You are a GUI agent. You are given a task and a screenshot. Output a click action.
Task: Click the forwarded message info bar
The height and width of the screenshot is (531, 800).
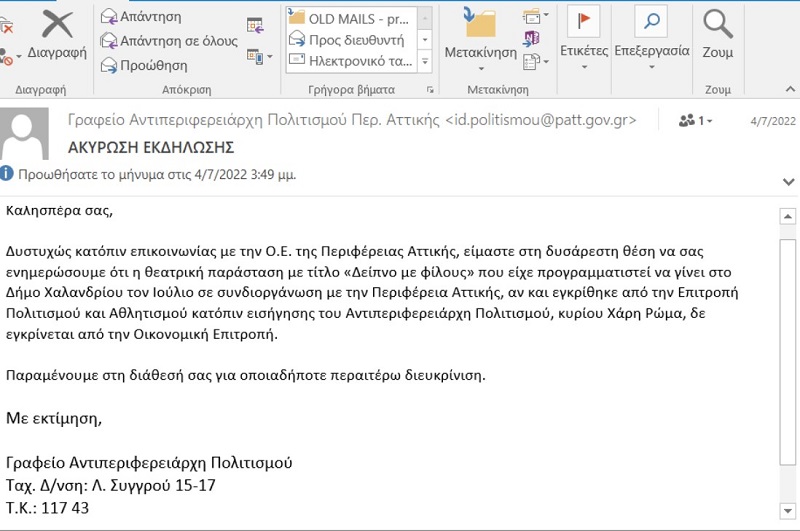[150, 174]
